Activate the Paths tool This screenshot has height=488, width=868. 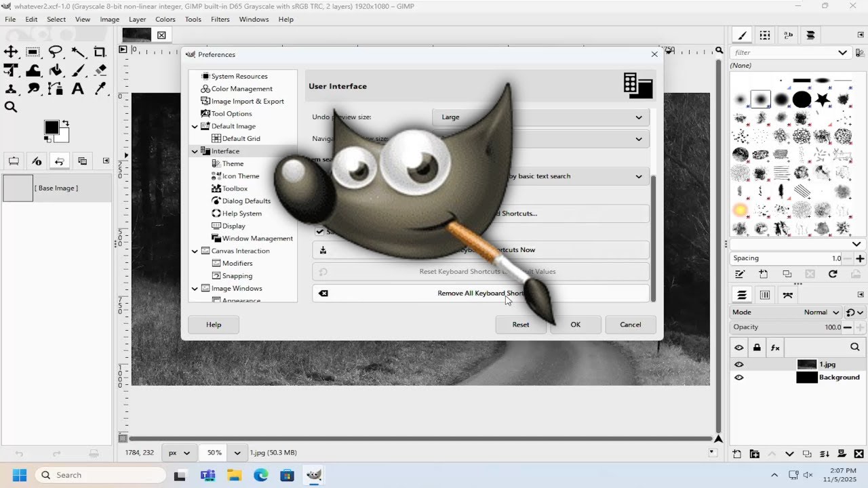(x=56, y=88)
